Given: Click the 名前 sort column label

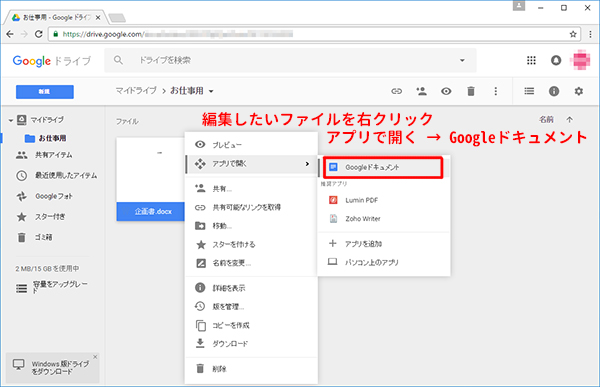Looking at the screenshot, I should [546, 120].
